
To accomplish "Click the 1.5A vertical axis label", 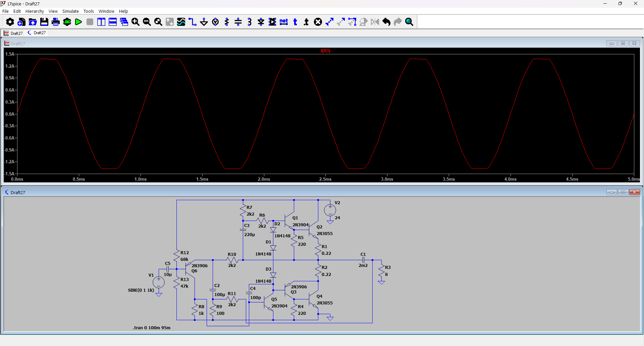I will pos(10,54).
